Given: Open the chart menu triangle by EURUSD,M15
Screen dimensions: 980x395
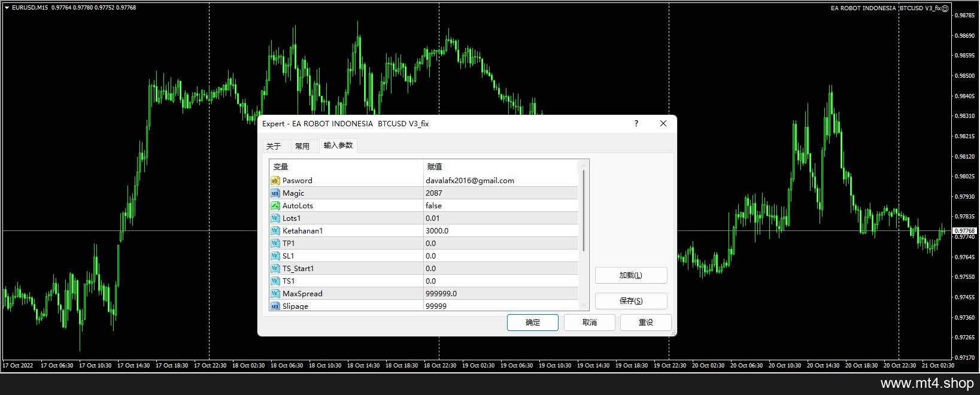Looking at the screenshot, I should [x=7, y=8].
